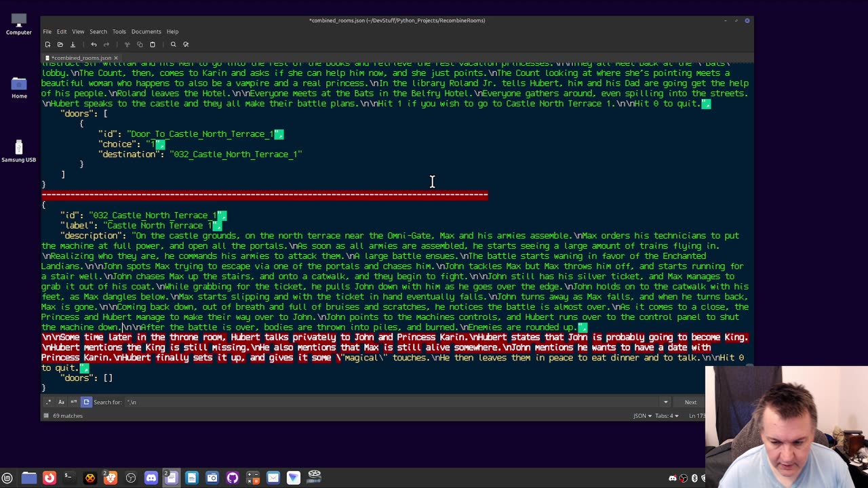Select the combined_rooms.json document tab

point(80,58)
